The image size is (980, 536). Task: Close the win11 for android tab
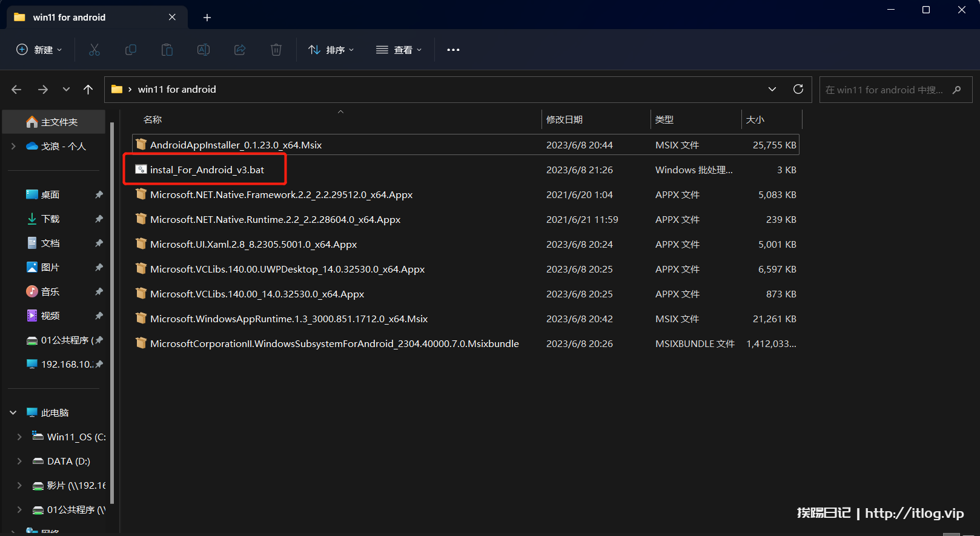(x=172, y=17)
